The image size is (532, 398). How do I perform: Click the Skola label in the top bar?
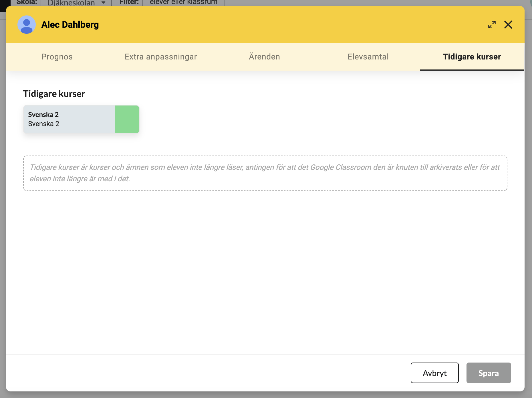(x=27, y=2)
